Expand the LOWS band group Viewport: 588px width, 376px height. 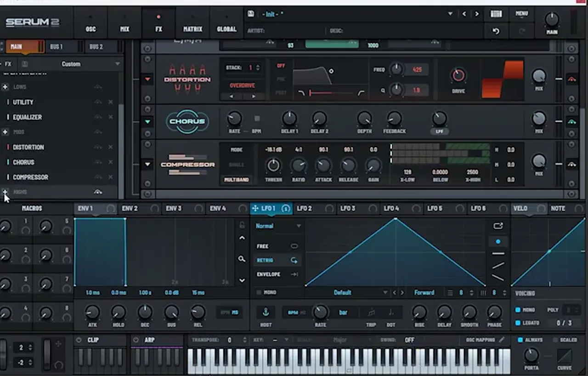pos(5,87)
